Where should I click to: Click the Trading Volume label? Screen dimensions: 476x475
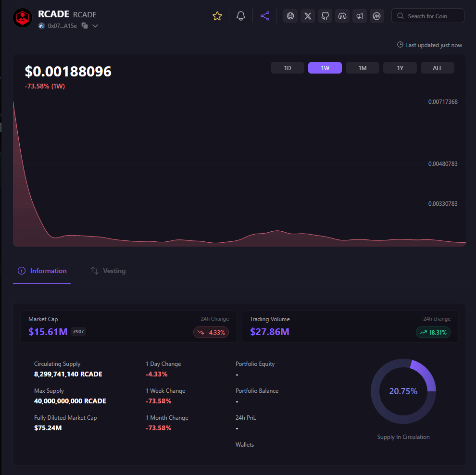click(x=270, y=319)
